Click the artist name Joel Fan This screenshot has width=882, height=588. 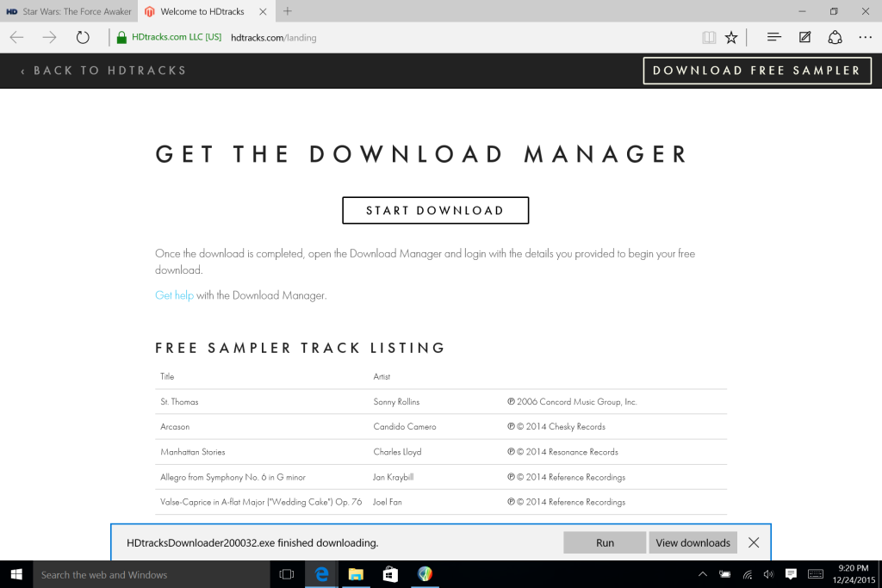click(387, 502)
